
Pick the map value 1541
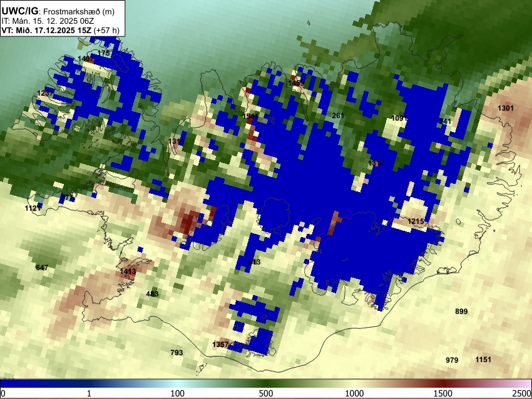tap(251, 116)
